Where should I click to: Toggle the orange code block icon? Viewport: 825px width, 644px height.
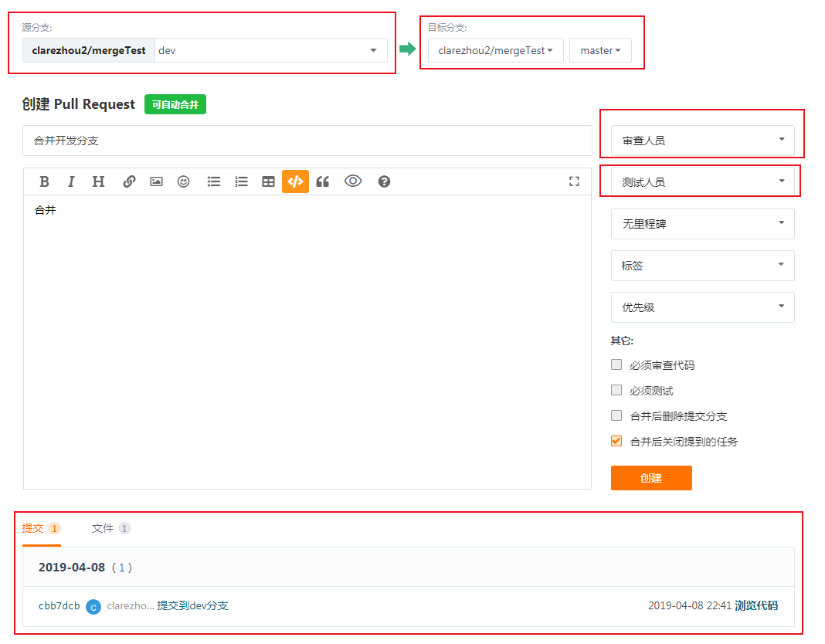pos(295,181)
